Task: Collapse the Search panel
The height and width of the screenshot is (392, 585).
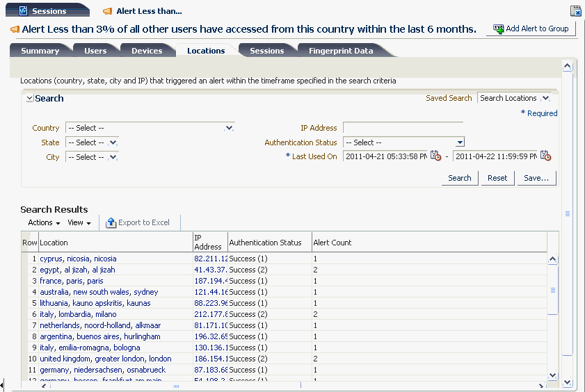Action: (29, 99)
